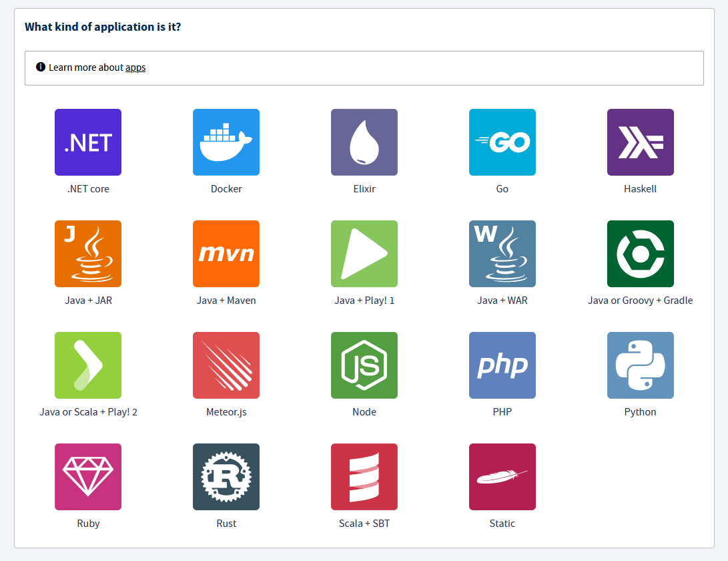Image resolution: width=728 pixels, height=561 pixels.
Task: Pick the Ruby gem icon
Action: pos(88,477)
